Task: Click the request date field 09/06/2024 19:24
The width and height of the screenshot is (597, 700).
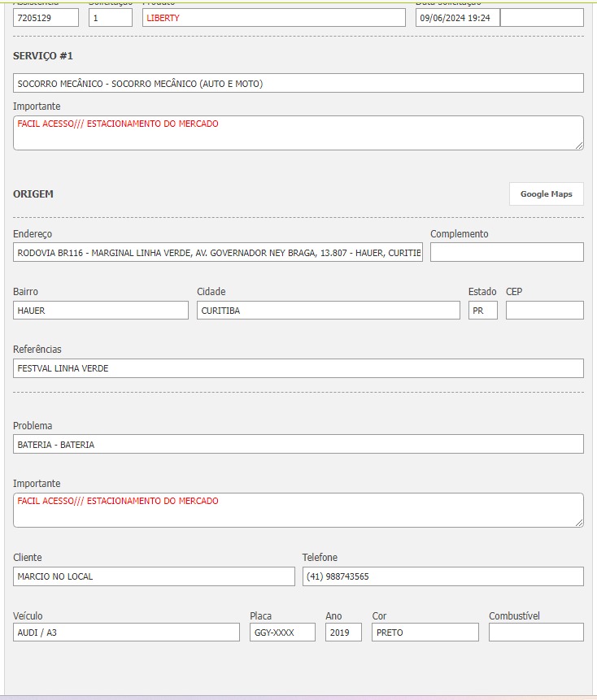Action: [x=457, y=18]
